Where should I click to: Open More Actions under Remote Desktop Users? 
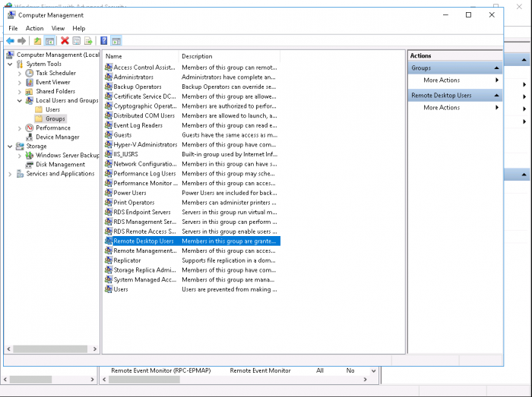[x=455, y=108]
